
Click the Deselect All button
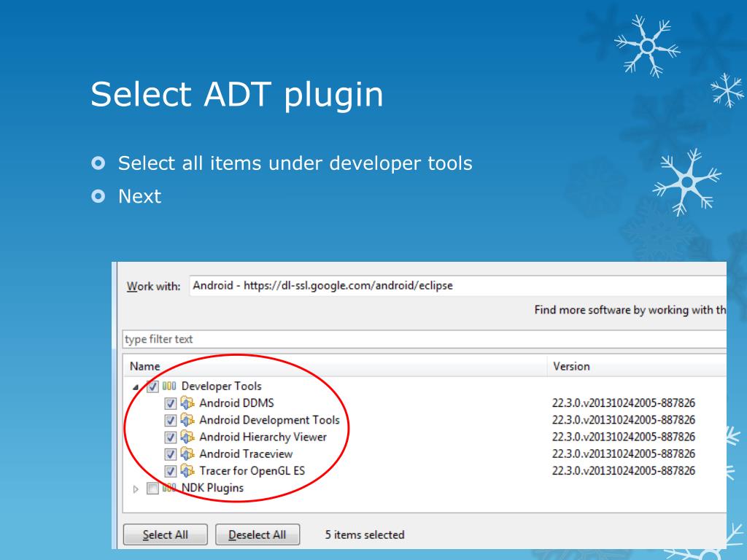258,534
